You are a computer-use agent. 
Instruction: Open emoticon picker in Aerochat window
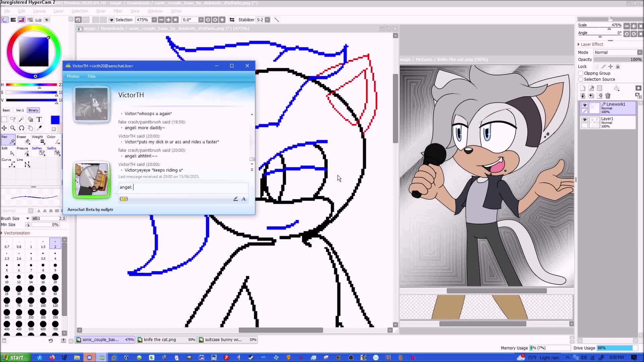124,199
